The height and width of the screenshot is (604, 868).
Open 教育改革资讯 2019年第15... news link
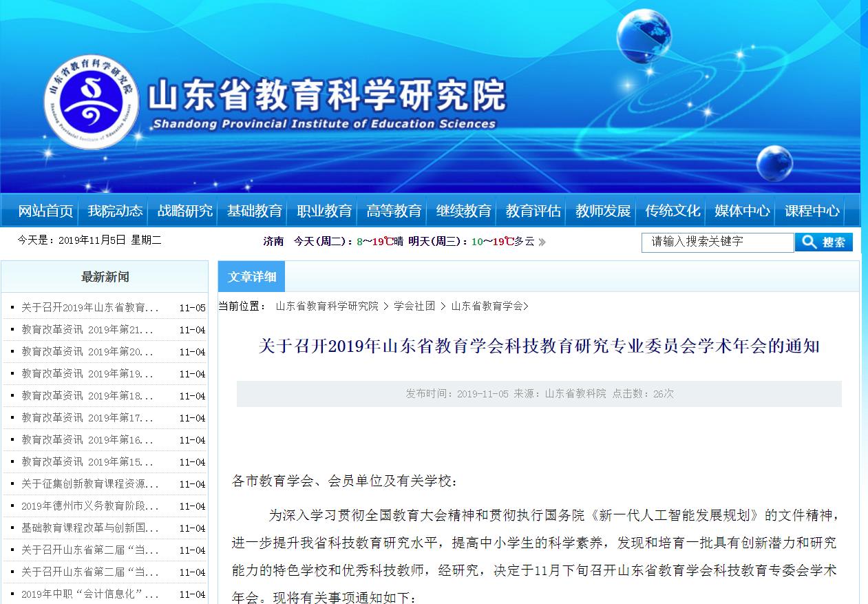pos(87,462)
